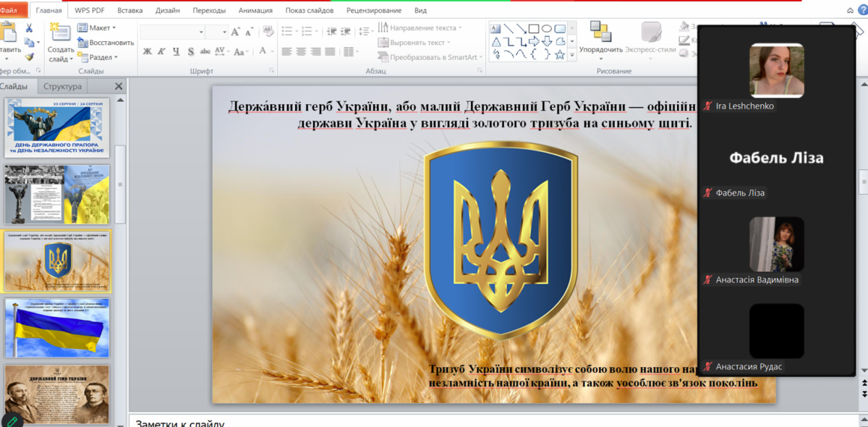Align text to the right
This screenshot has height=427, width=868.
(315, 51)
